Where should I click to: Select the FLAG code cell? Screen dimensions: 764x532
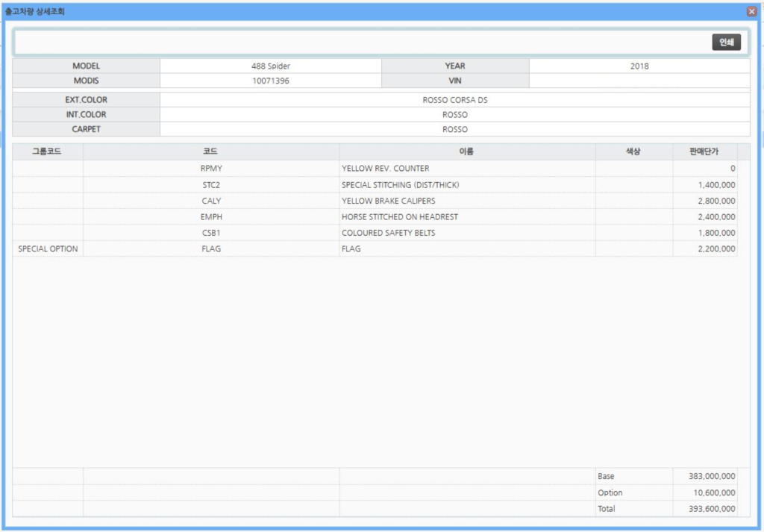click(211, 249)
